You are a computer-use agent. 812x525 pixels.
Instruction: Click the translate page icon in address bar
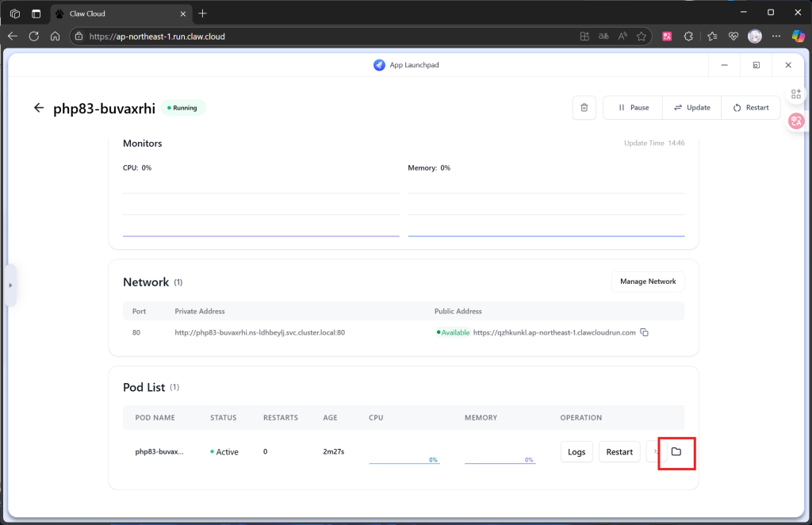[603, 36]
